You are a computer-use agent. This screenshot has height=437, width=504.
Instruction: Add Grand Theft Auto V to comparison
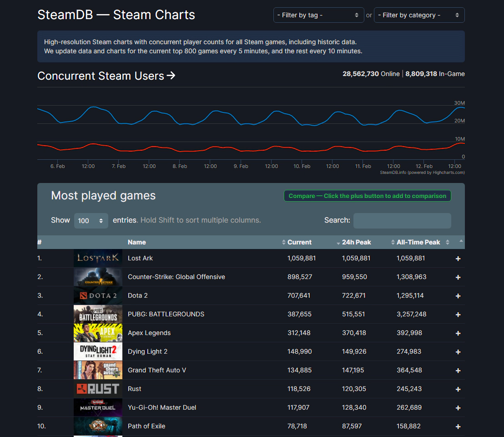458,371
